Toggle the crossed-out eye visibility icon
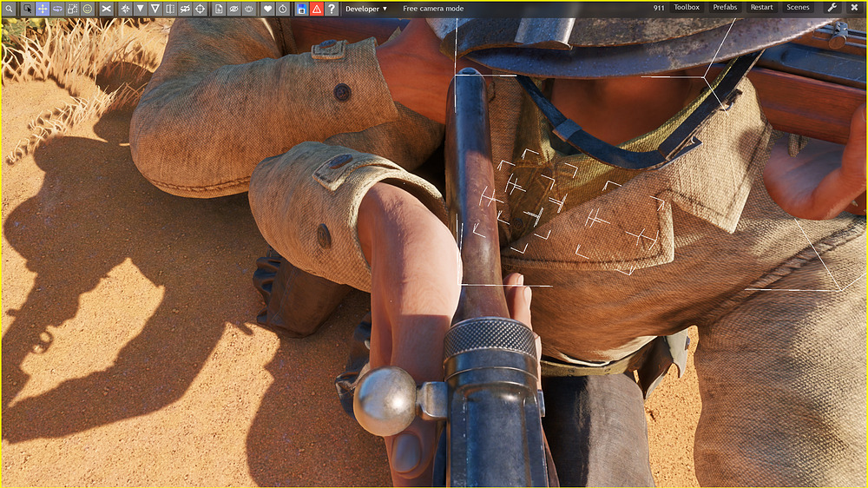868x488 pixels. click(x=234, y=9)
